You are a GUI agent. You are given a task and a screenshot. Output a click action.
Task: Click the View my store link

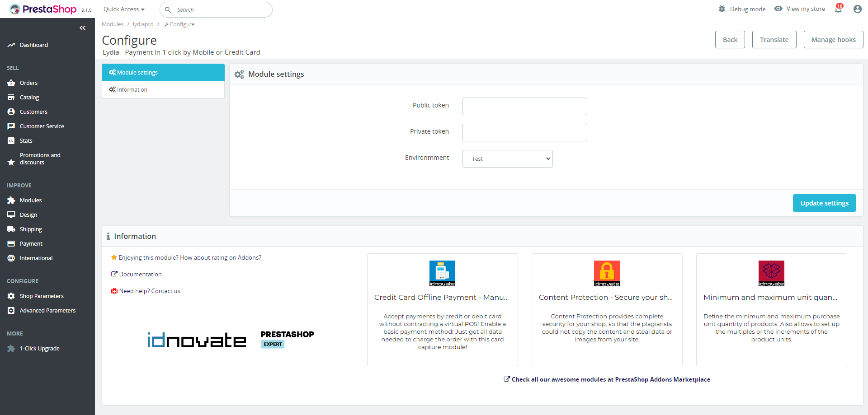pyautogui.click(x=806, y=9)
